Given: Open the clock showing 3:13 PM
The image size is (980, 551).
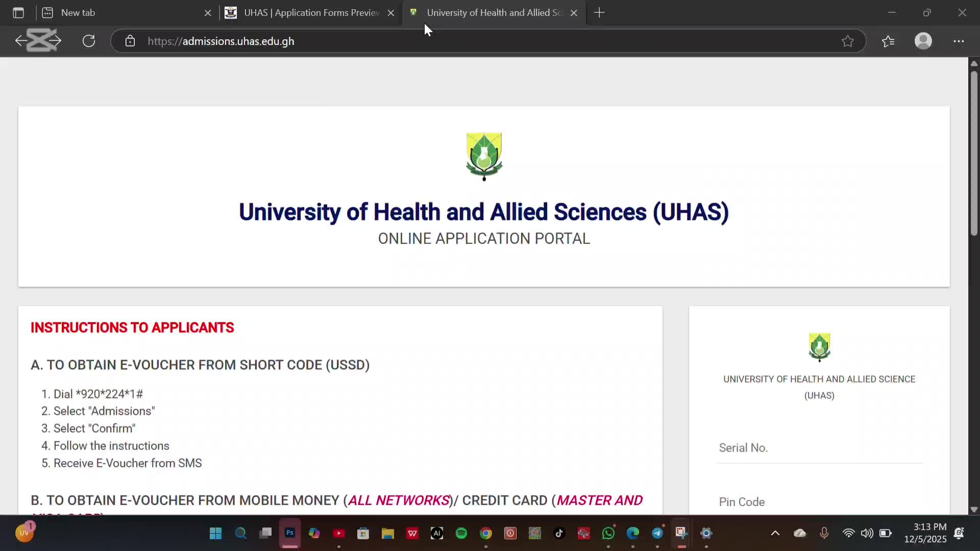Looking at the screenshot, I should [x=925, y=533].
